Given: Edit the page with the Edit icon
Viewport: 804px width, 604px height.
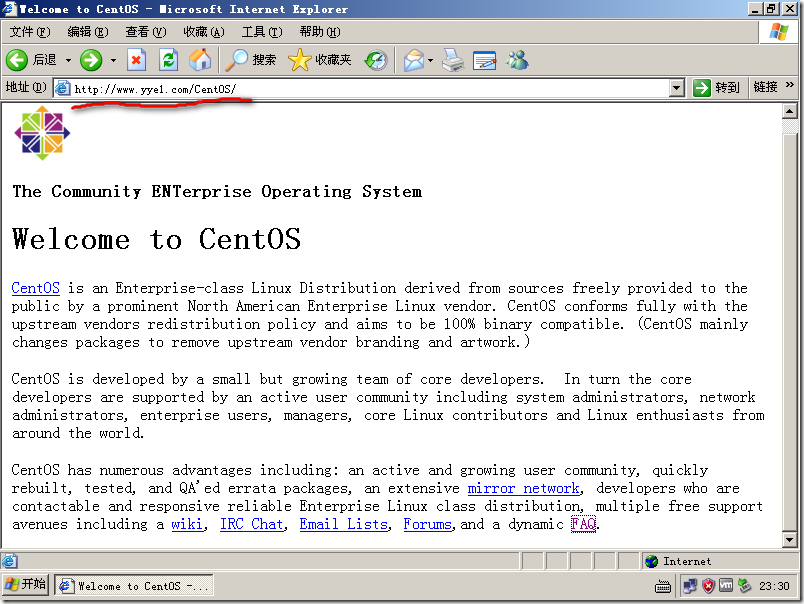Looking at the screenshot, I should click(x=485, y=61).
